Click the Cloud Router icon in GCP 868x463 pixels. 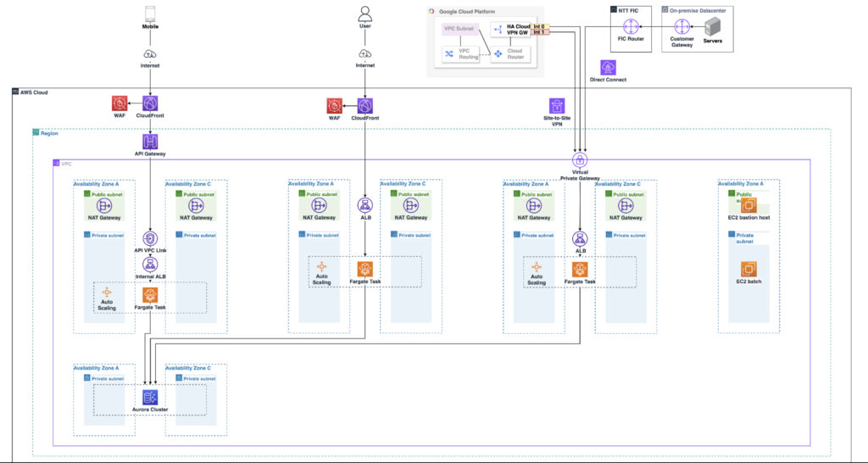click(x=498, y=54)
